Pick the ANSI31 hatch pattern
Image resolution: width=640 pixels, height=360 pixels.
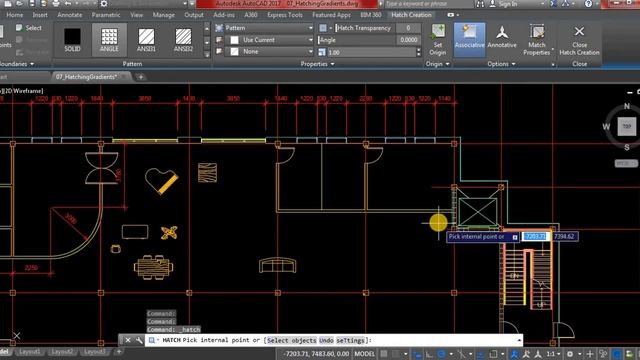146,40
